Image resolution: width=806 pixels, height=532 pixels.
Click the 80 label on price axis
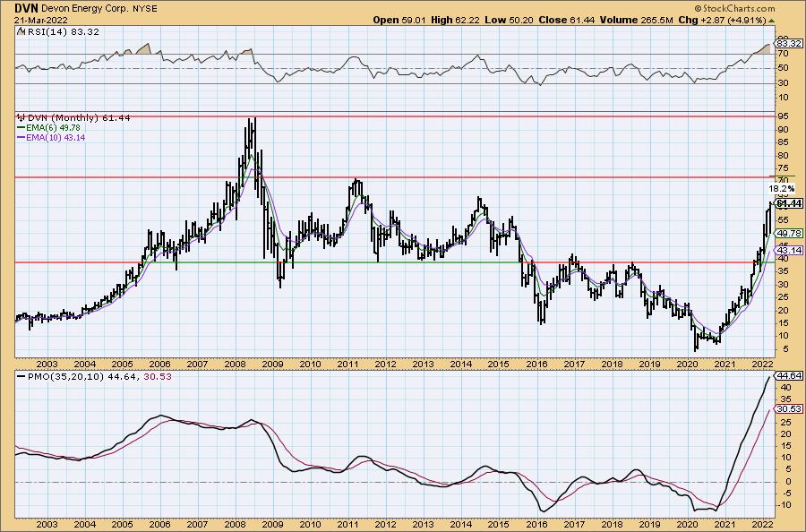tap(783, 155)
